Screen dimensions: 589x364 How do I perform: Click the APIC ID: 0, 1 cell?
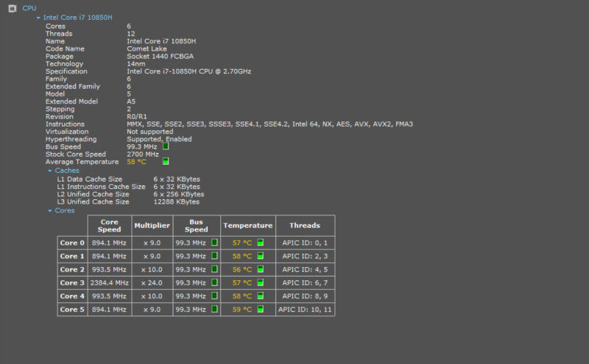(x=305, y=243)
